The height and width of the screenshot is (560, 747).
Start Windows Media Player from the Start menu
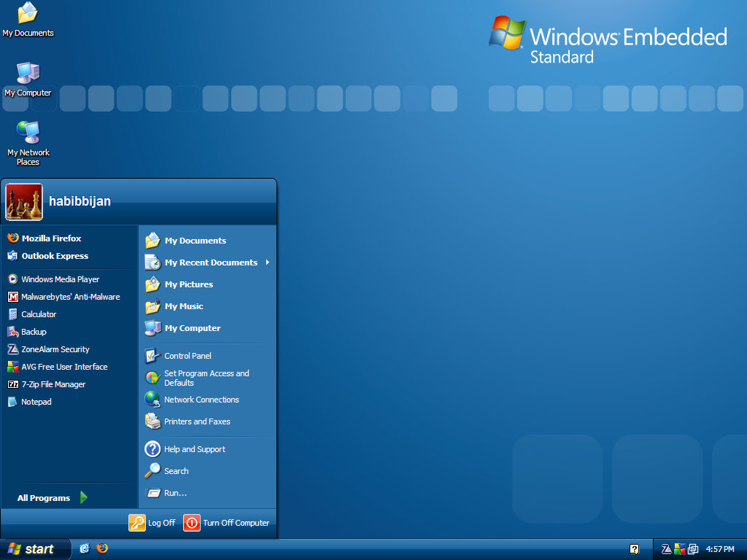point(69,279)
